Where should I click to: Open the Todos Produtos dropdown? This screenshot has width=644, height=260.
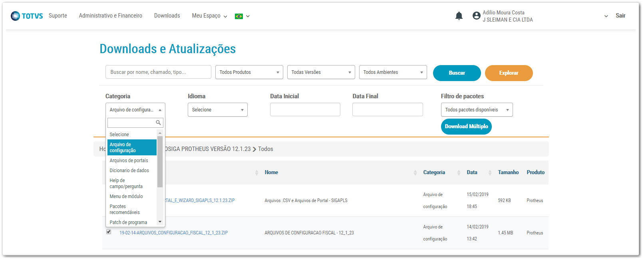click(249, 72)
